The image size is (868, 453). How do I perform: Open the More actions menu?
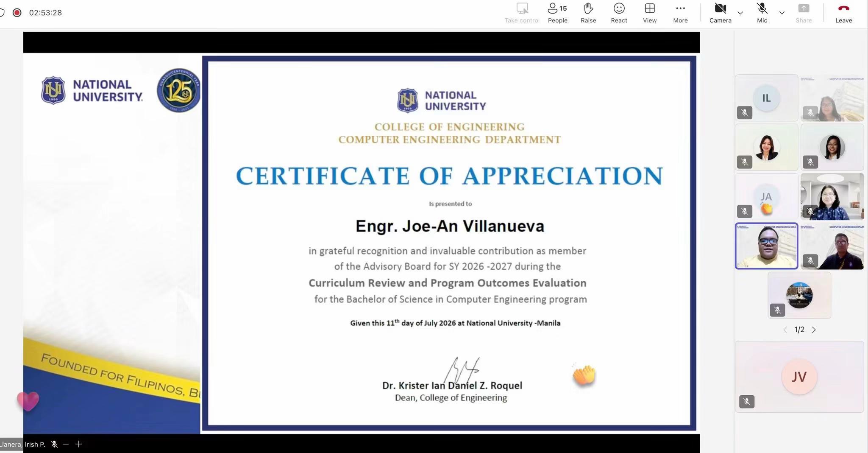680,13
